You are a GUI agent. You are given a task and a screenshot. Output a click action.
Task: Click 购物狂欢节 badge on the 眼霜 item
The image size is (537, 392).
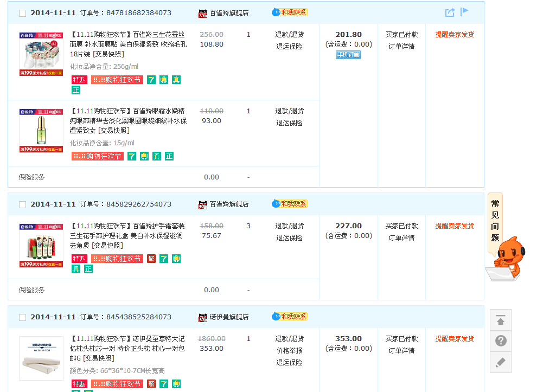tap(98, 157)
